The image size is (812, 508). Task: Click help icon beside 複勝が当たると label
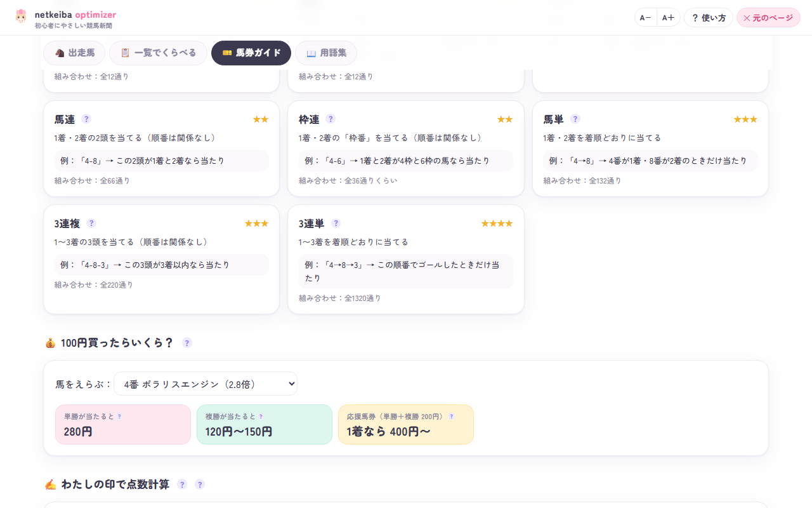261,417
